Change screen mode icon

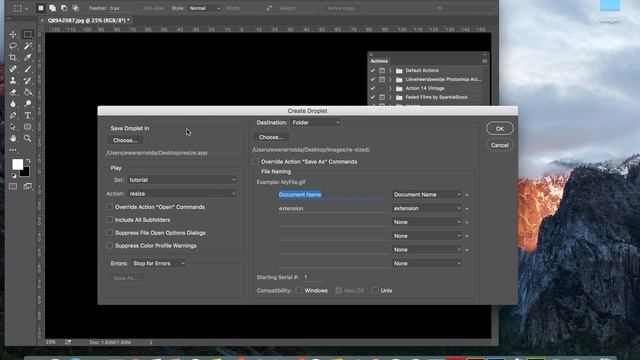point(28,187)
